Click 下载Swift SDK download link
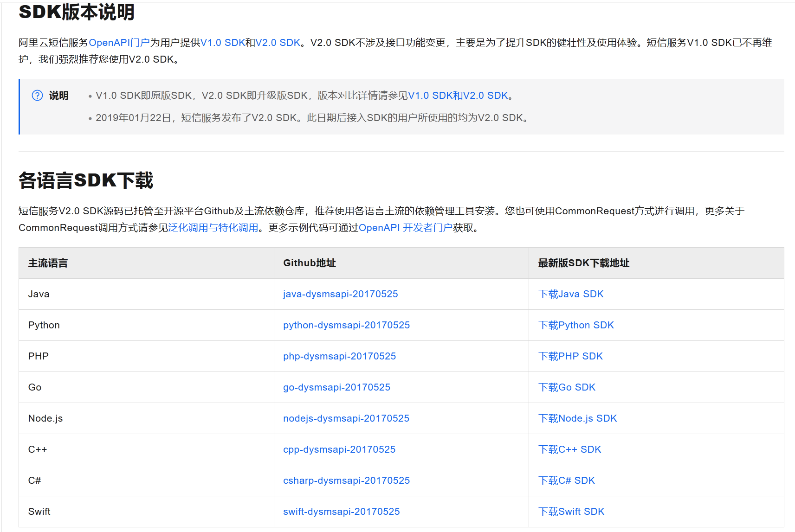 pos(571,512)
